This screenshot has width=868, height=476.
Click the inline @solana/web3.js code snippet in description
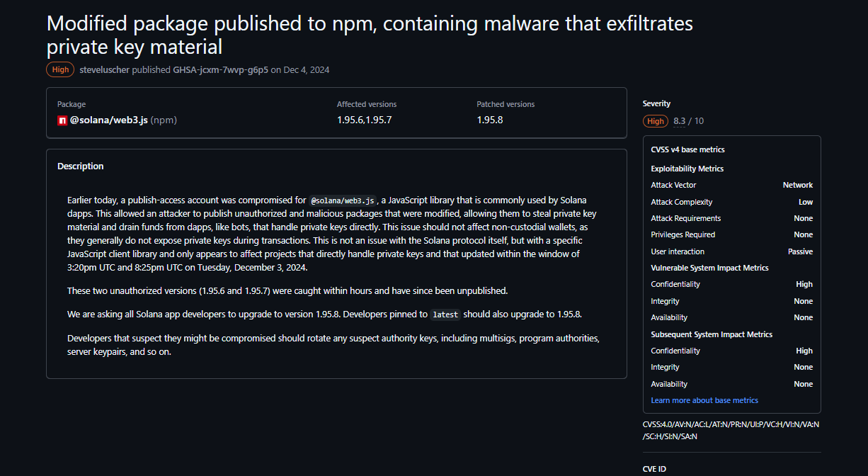click(343, 200)
